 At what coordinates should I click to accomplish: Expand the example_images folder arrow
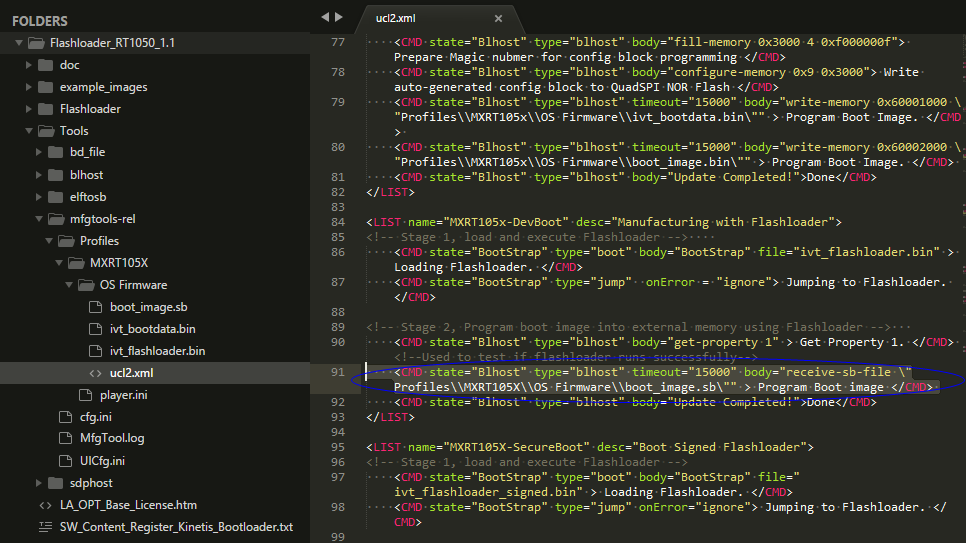click(x=28, y=87)
